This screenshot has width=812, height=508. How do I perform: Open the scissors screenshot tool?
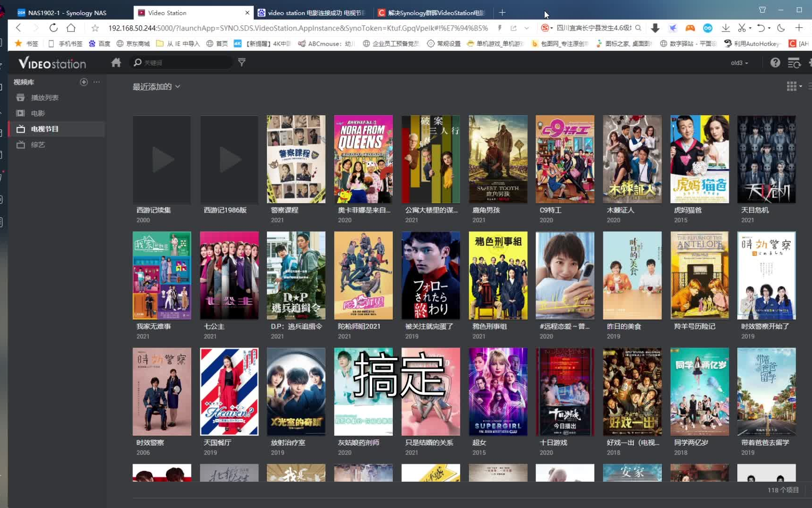click(742, 28)
